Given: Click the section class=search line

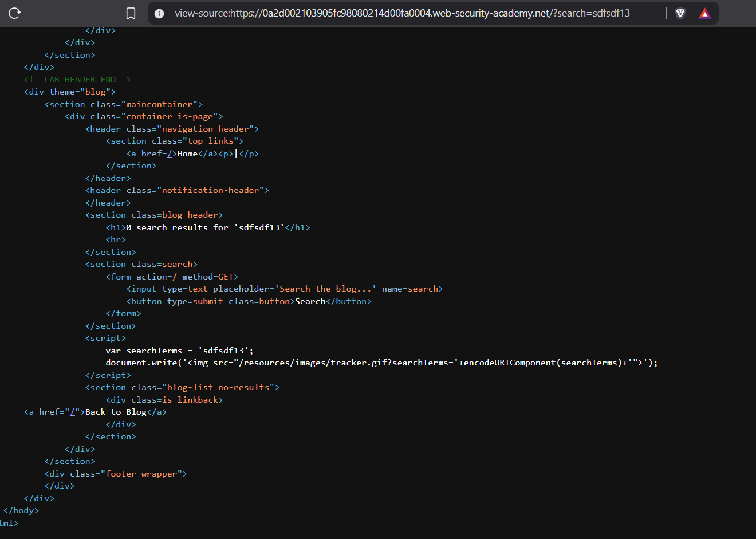Looking at the screenshot, I should pyautogui.click(x=141, y=264).
